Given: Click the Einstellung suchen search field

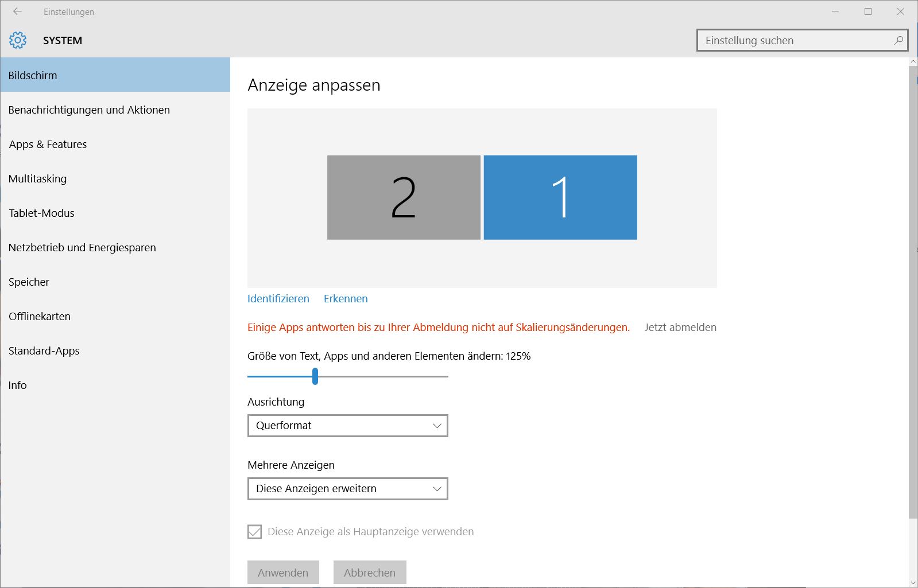Looking at the screenshot, I should click(x=795, y=40).
